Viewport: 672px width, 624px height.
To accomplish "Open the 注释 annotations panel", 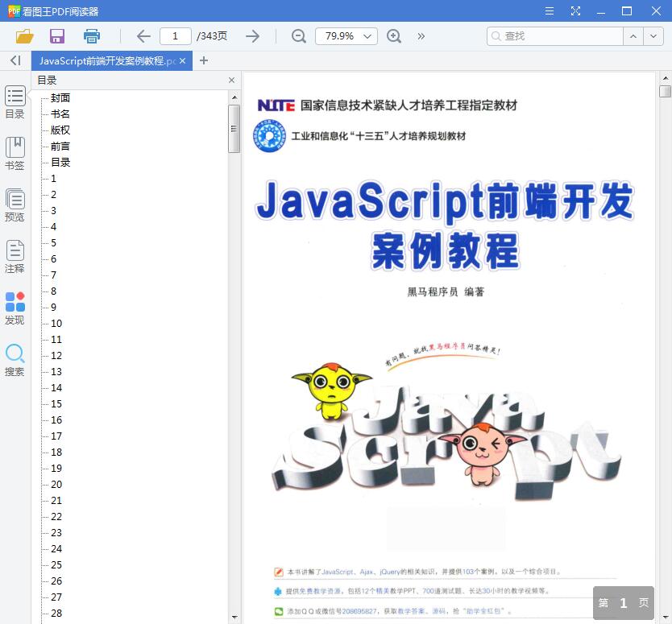I will coord(15,257).
